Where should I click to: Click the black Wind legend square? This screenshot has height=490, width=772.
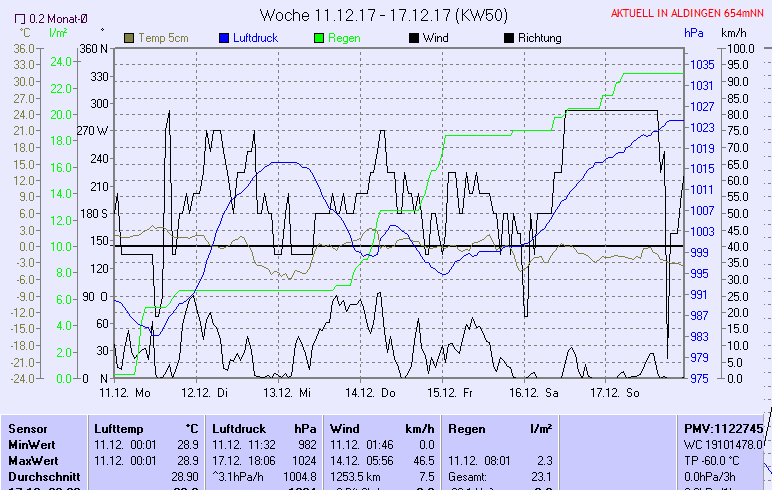415,38
